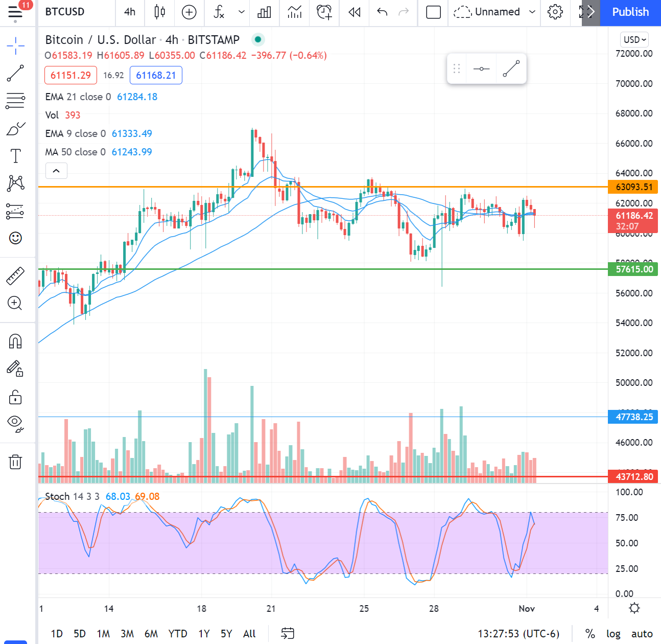This screenshot has height=644, width=661.
Task: Set the date range to 5Y
Action: pyautogui.click(x=226, y=634)
